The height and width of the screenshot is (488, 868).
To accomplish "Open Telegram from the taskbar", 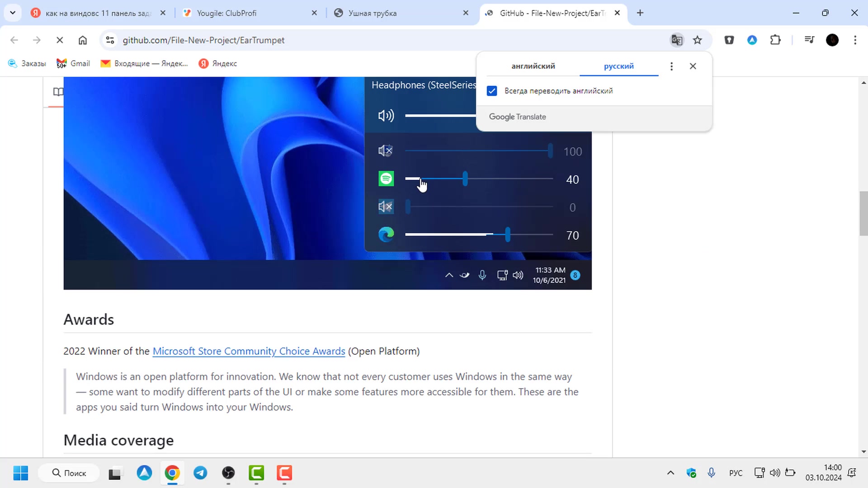I will pyautogui.click(x=200, y=473).
